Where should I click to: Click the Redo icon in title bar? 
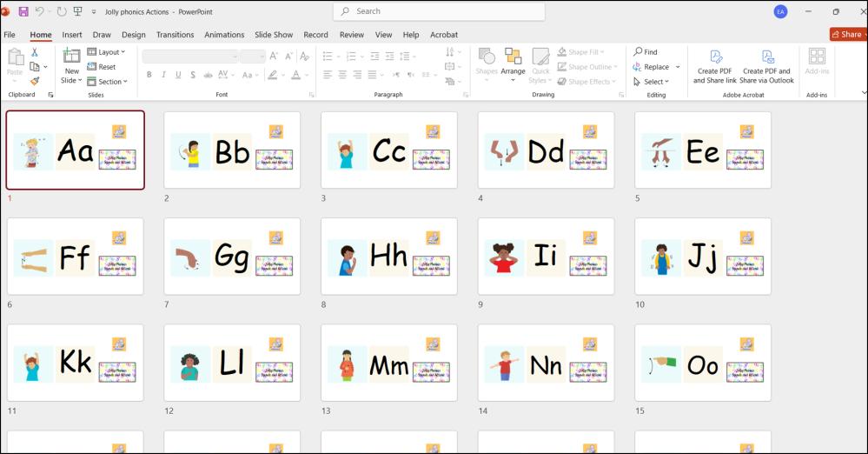click(62, 11)
